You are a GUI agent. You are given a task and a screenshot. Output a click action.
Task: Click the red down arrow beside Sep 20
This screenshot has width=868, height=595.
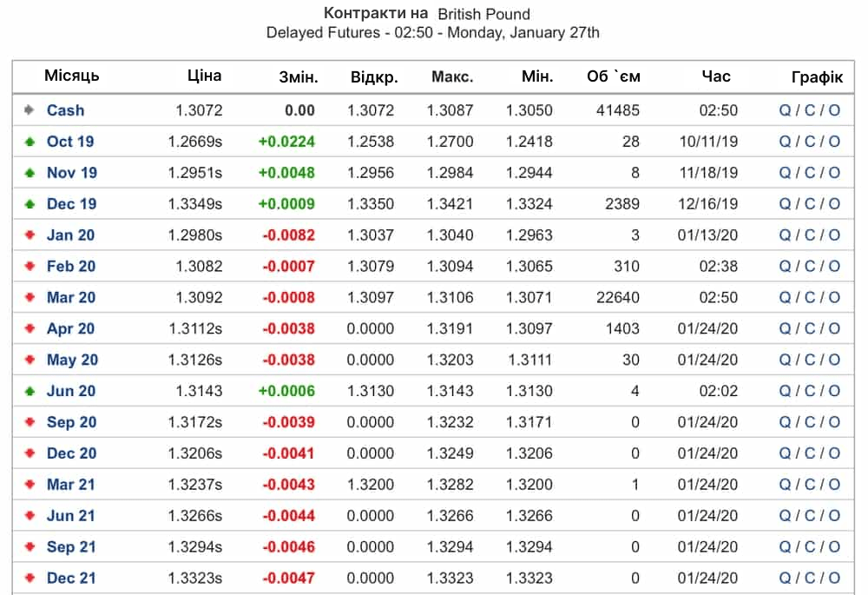pos(30,421)
